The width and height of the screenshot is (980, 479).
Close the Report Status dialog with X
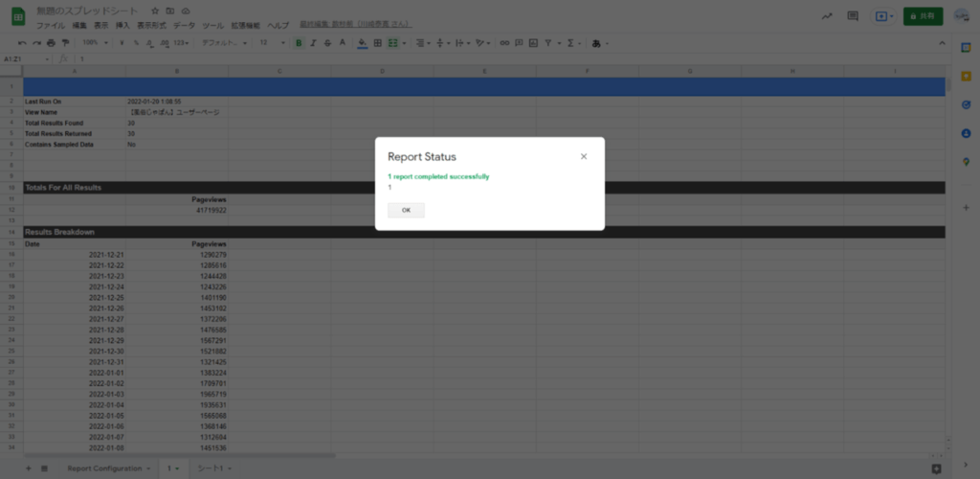(584, 156)
